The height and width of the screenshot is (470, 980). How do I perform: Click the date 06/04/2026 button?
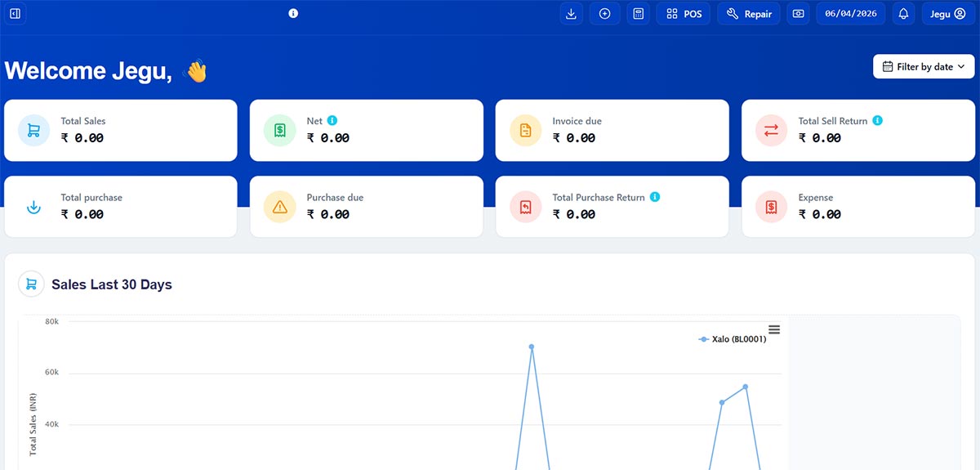pyautogui.click(x=850, y=14)
